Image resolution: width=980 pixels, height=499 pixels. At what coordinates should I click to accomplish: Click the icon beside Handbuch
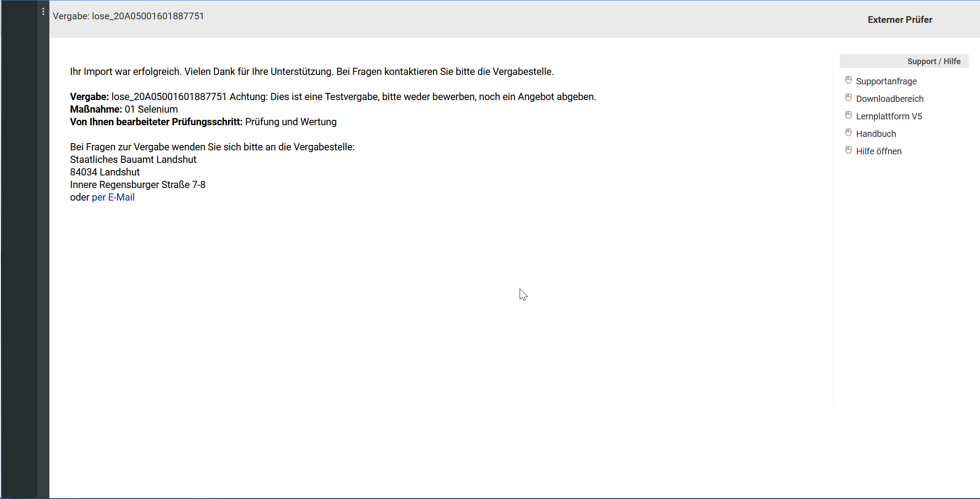pos(849,133)
